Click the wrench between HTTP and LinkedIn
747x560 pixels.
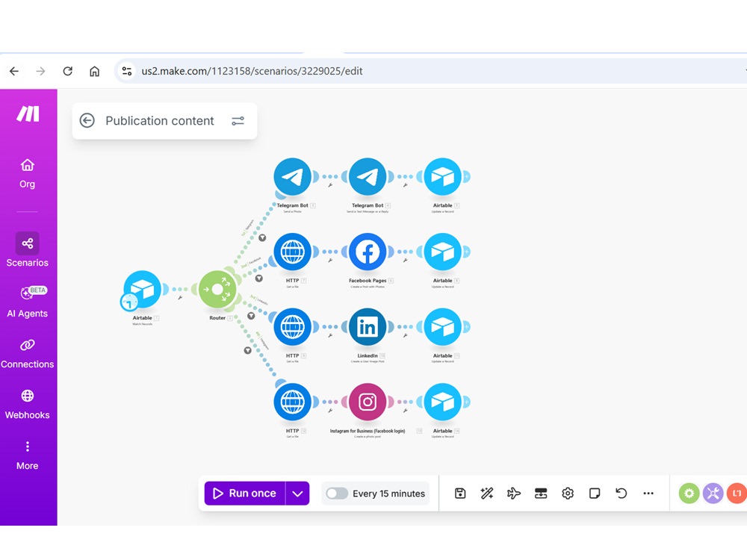click(330, 335)
